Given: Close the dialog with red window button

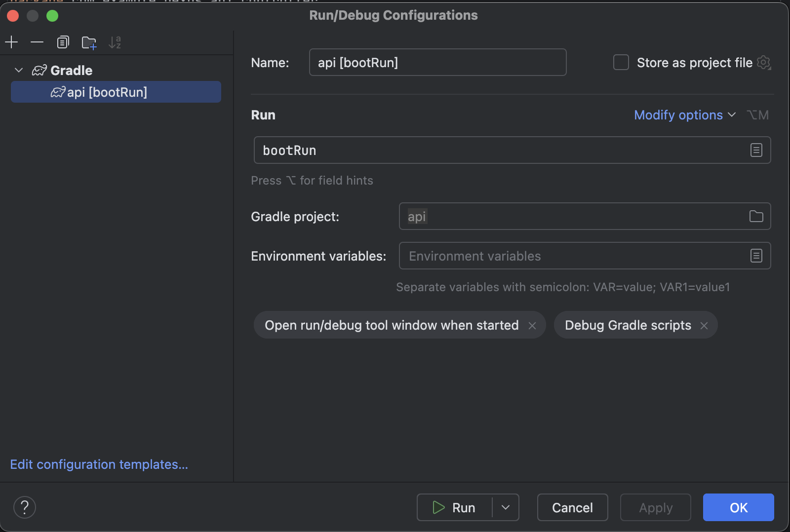Looking at the screenshot, I should (x=13, y=16).
